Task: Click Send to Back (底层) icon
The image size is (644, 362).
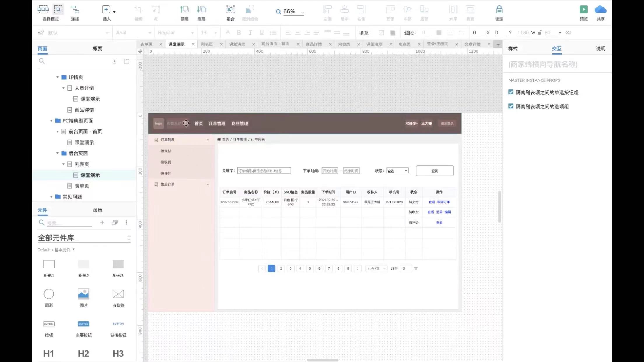Action: coord(201,10)
